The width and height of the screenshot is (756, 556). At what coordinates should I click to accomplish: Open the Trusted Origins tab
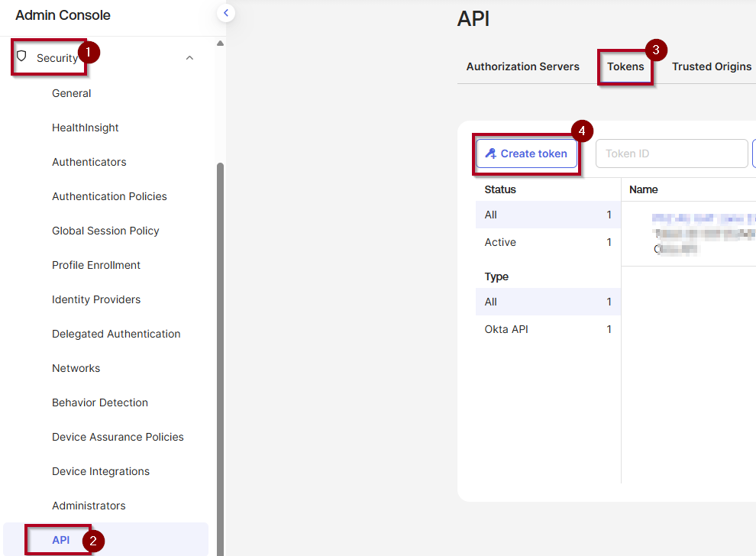[711, 66]
